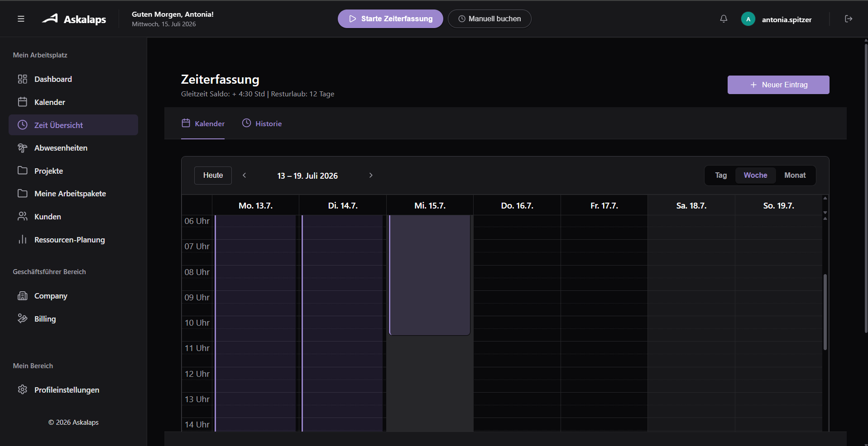Click the 06 Uhr time label

pos(197,221)
